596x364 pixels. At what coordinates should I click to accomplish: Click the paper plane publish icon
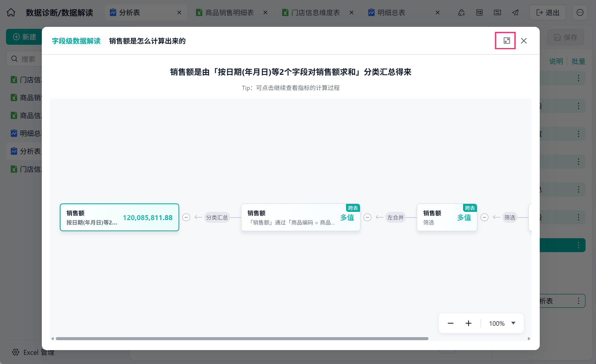(x=515, y=12)
